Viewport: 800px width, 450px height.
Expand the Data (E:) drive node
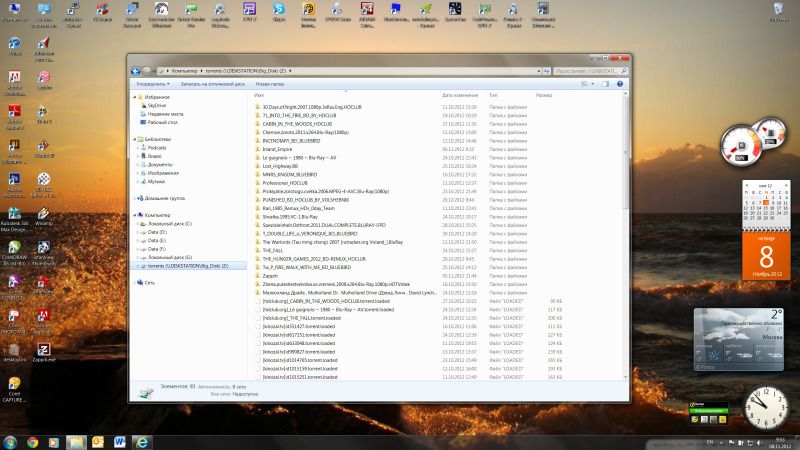(138, 241)
